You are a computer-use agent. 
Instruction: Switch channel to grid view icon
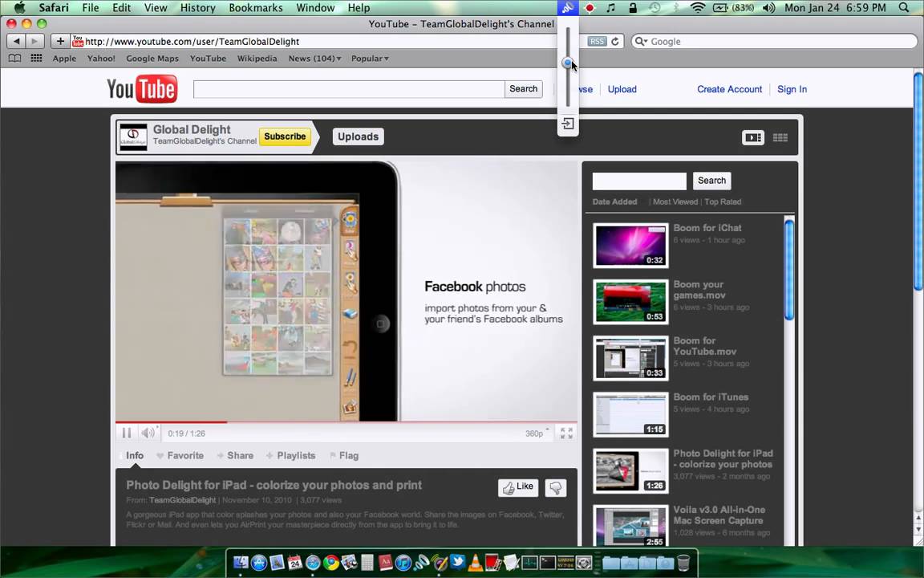(x=780, y=137)
